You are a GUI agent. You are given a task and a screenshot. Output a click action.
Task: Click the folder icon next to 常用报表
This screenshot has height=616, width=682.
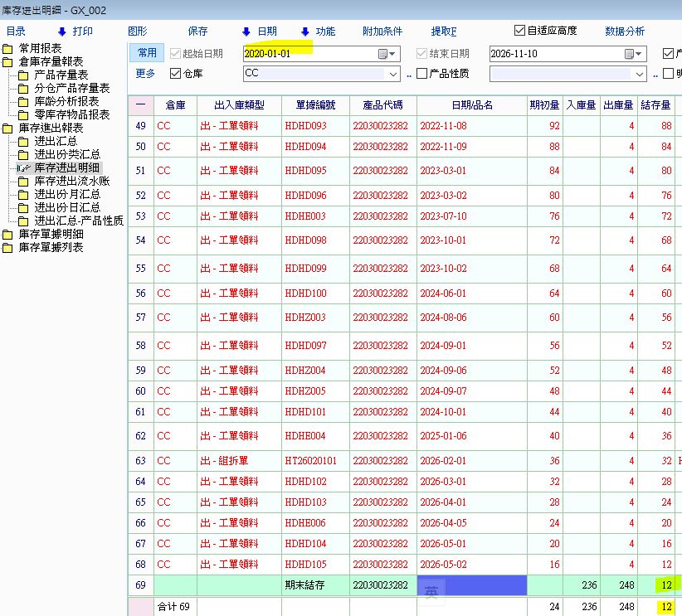pos(8,49)
